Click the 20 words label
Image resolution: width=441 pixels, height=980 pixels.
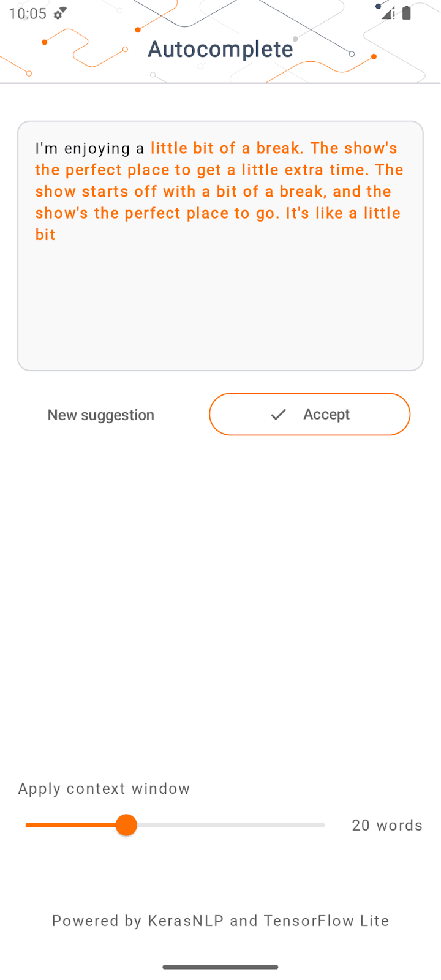click(387, 825)
